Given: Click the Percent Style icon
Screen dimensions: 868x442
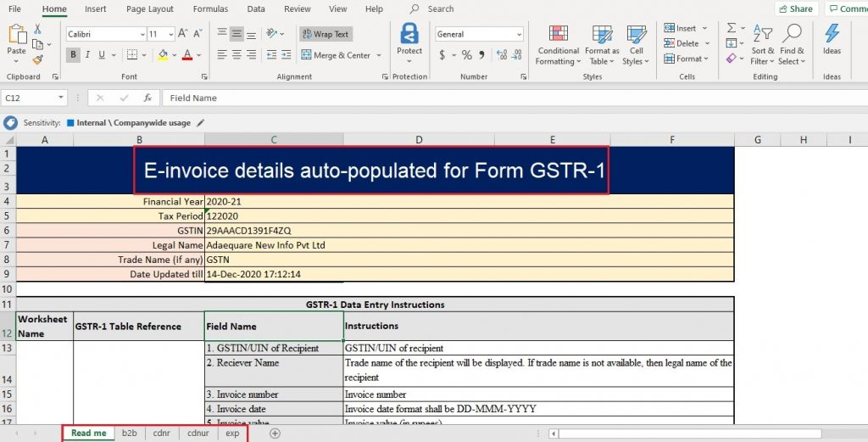Looking at the screenshot, I should (466, 55).
